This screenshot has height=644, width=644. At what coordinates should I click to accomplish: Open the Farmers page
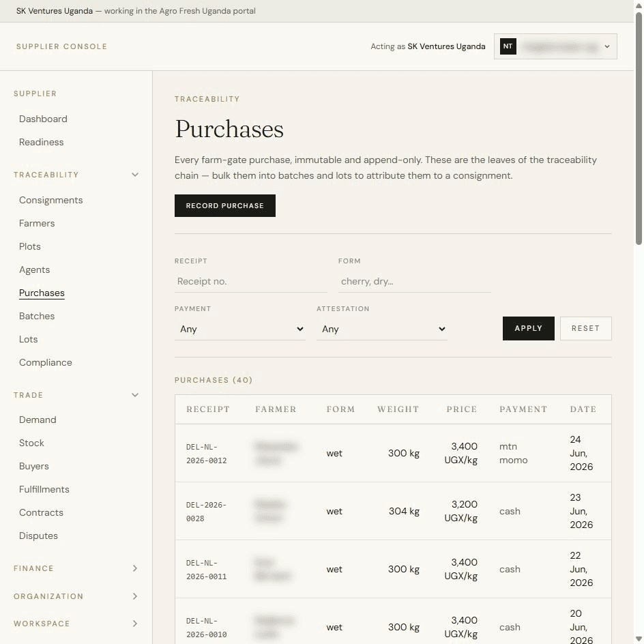37,224
